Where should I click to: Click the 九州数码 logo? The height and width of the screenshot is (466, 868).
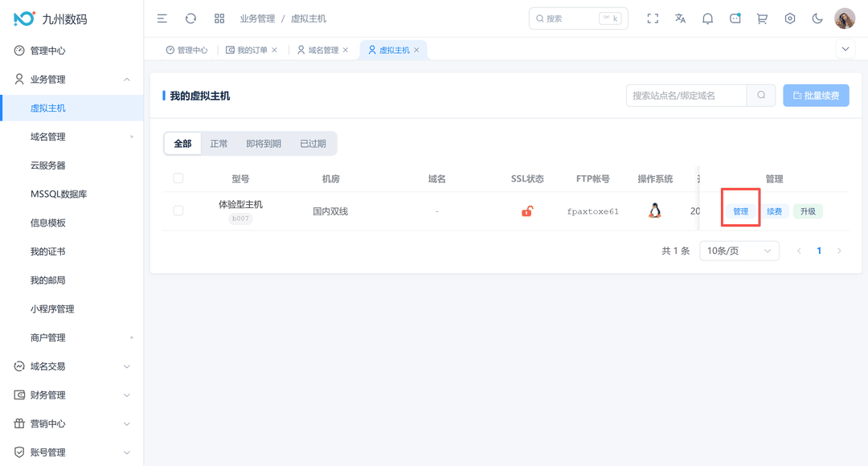51,18
